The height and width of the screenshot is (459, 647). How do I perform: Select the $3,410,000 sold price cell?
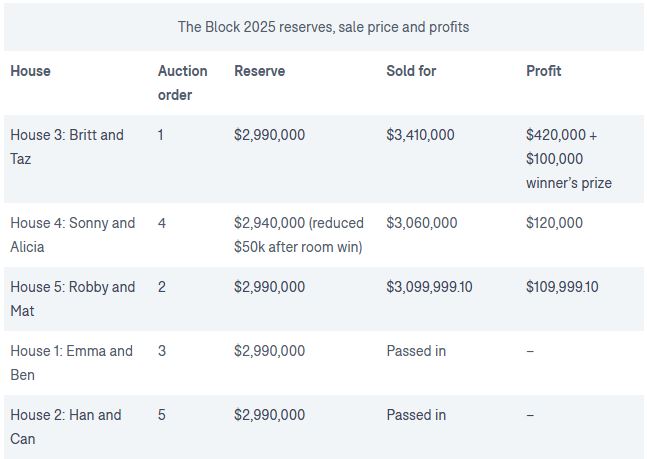coord(420,135)
